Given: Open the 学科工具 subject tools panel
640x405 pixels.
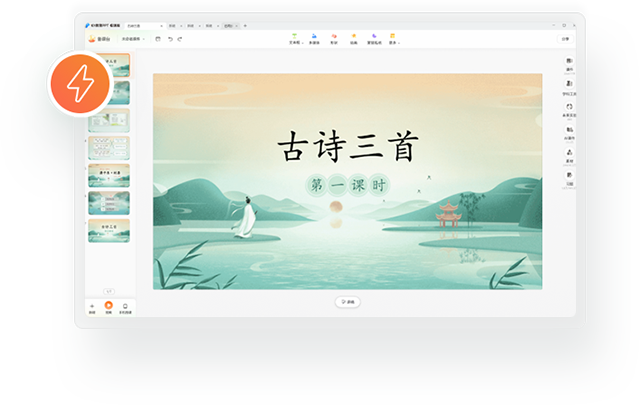Looking at the screenshot, I should (x=569, y=87).
